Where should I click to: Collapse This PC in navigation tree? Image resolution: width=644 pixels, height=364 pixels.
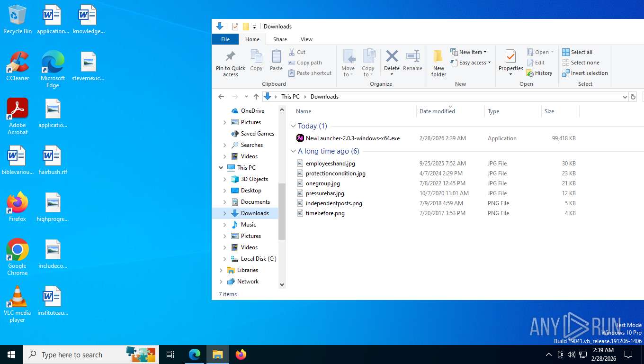(x=221, y=168)
